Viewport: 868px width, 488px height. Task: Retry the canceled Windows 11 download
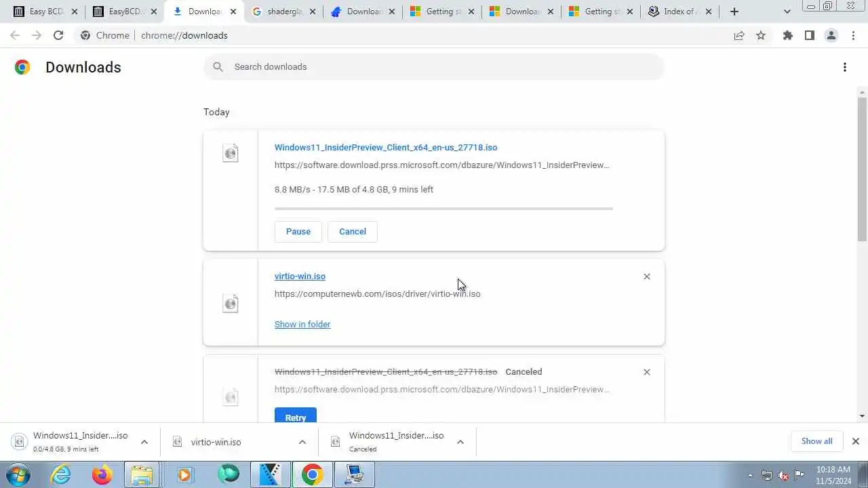pos(296,415)
